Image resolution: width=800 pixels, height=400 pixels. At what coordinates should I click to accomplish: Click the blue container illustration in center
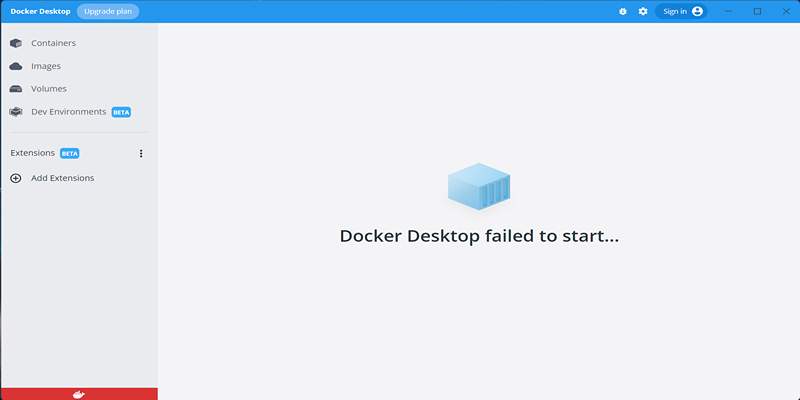pos(479,187)
